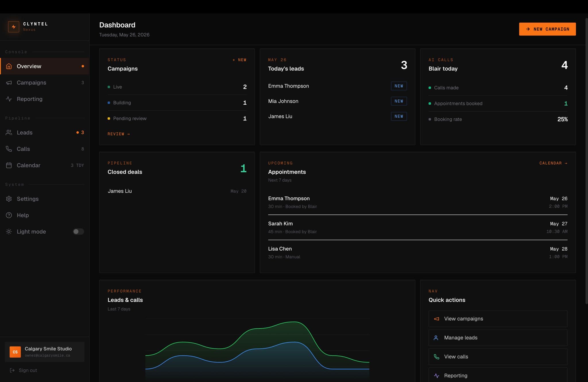This screenshot has width=588, height=382.
Task: Click the CS account avatar
Action: [x=15, y=352]
